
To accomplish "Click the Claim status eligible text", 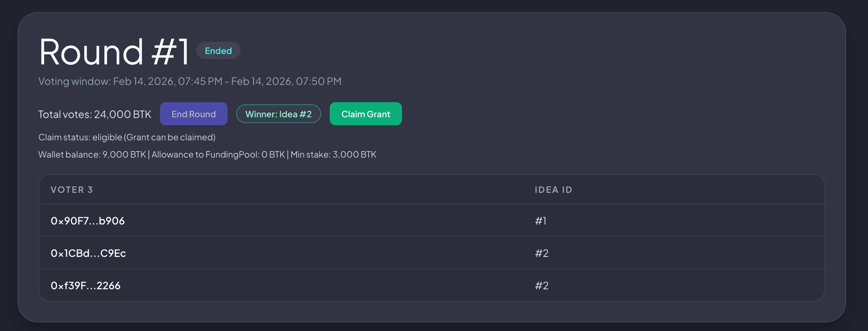I will click(127, 137).
